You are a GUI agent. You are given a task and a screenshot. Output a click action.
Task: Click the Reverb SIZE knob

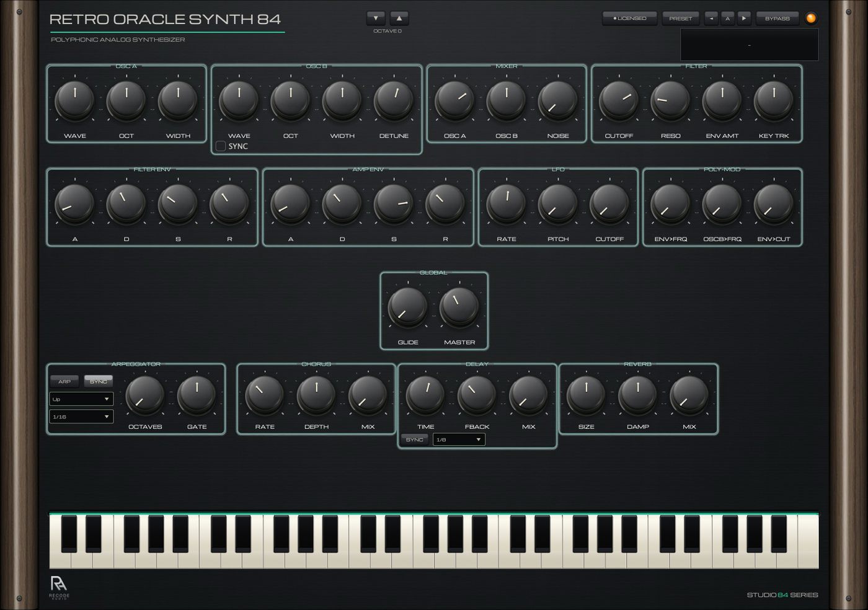click(586, 395)
